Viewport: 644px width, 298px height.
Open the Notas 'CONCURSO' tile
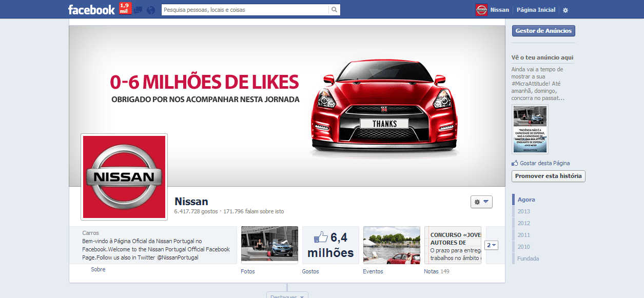tap(453, 245)
